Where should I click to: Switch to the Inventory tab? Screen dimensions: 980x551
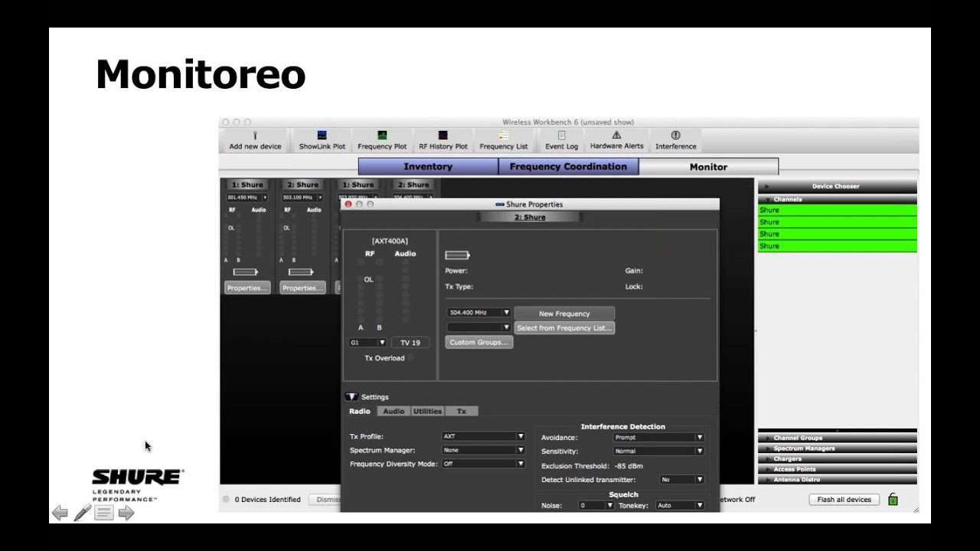pyautogui.click(x=428, y=167)
